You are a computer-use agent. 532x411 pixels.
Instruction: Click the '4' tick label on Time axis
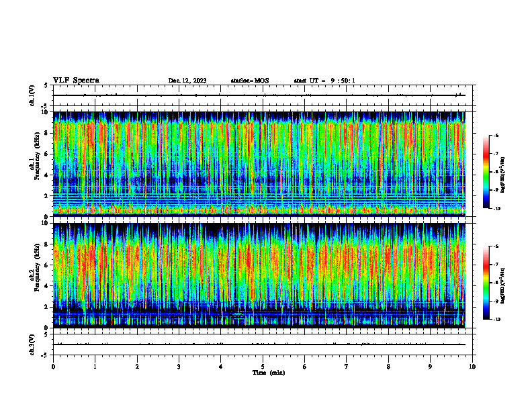click(x=221, y=367)
